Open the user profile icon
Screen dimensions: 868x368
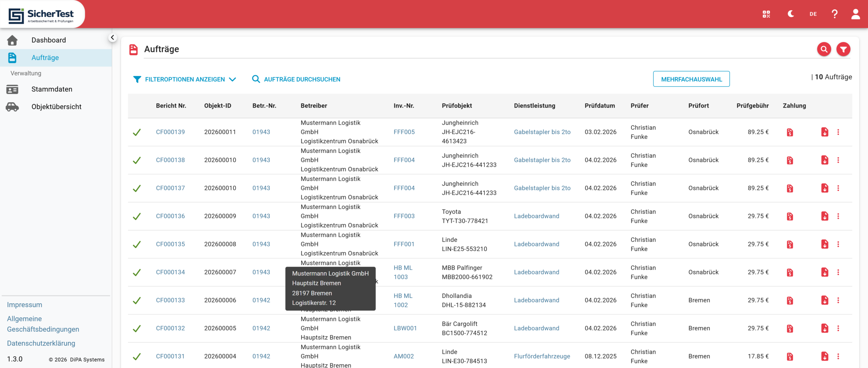(x=855, y=14)
